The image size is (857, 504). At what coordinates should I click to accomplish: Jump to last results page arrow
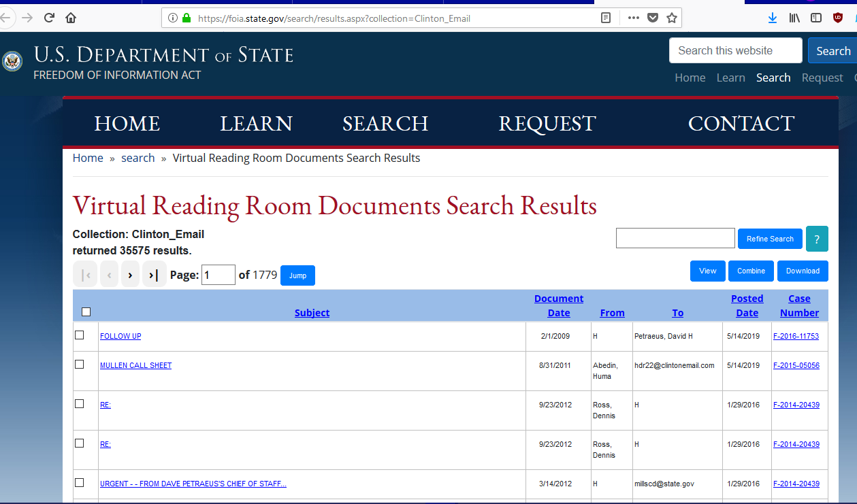coord(154,275)
